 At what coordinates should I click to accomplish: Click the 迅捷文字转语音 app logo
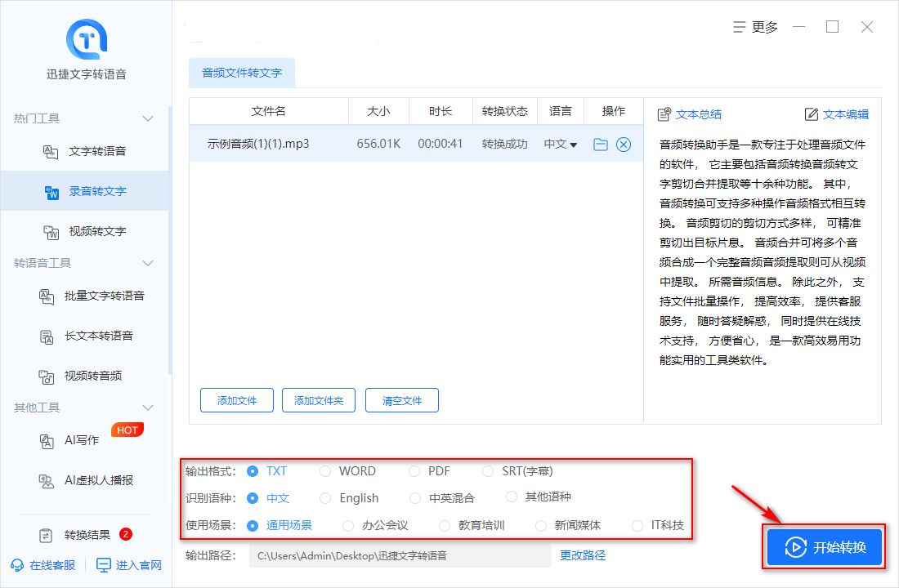click(x=87, y=39)
